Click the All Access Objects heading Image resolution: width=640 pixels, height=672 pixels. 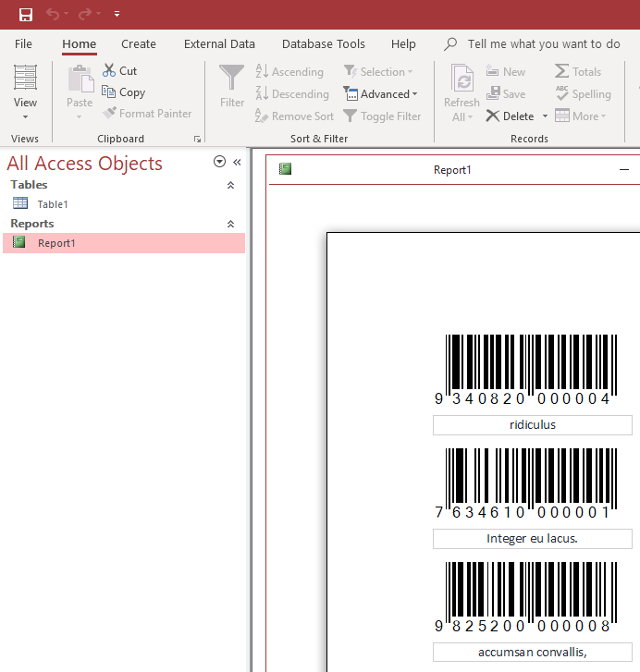[x=84, y=164]
